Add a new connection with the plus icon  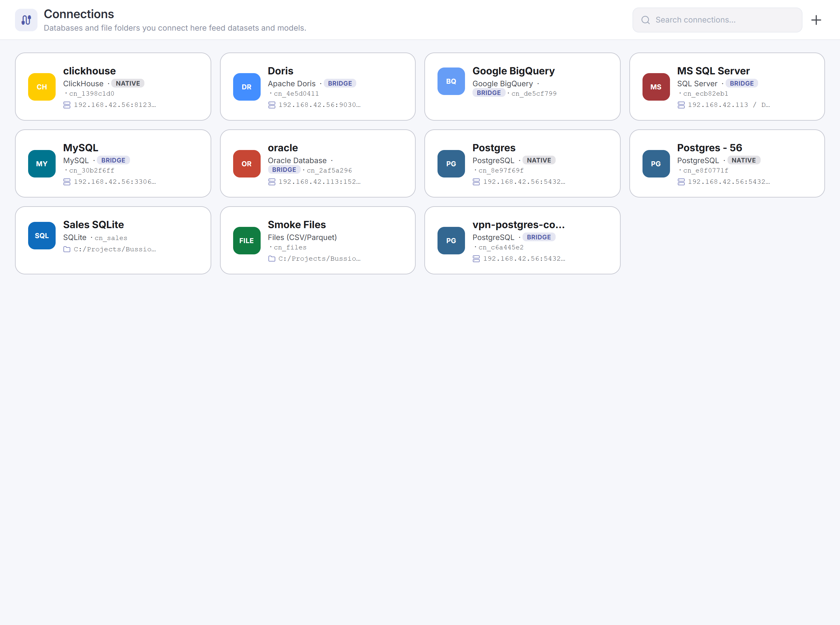click(x=816, y=20)
